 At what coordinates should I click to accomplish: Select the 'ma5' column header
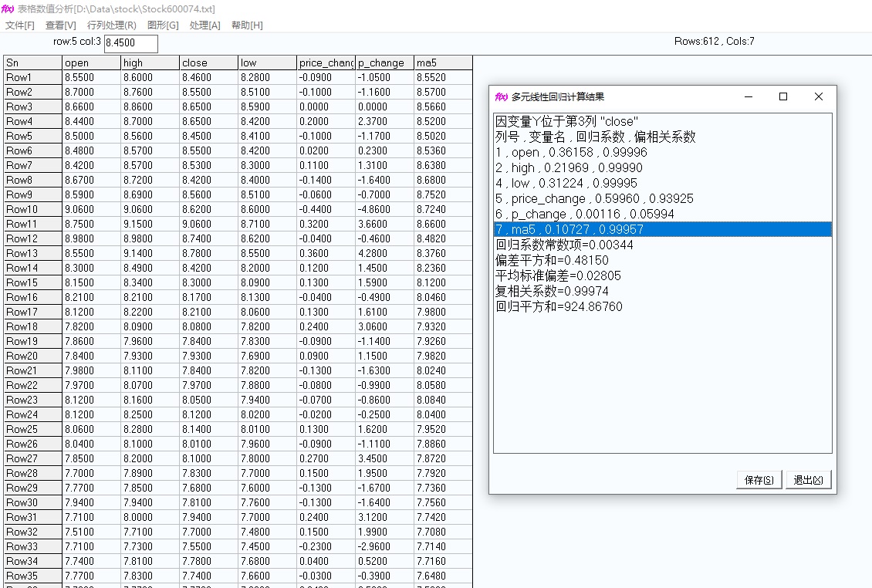[x=443, y=63]
